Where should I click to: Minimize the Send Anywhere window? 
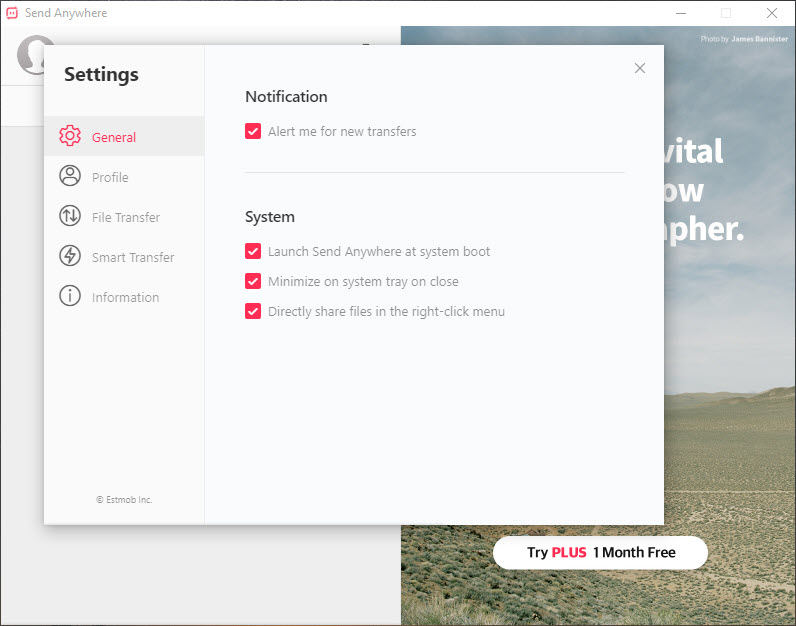681,13
